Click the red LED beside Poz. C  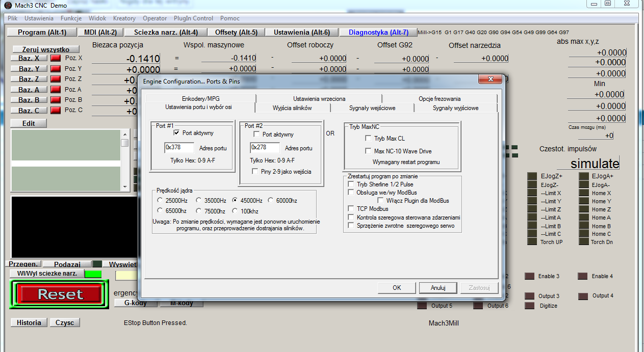pyautogui.click(x=56, y=110)
